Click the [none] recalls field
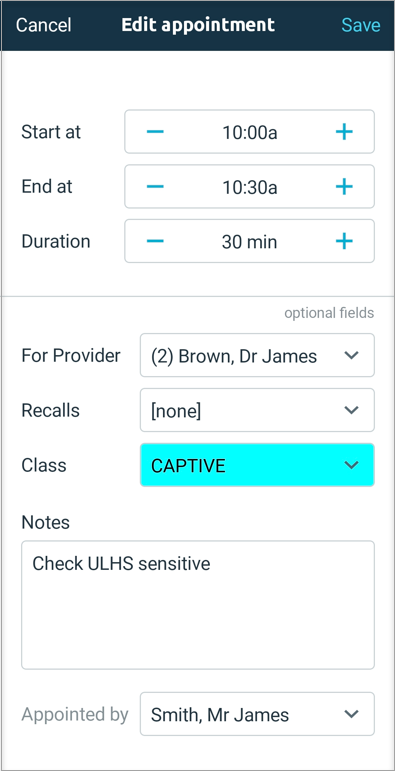395x771 pixels. coord(257,410)
